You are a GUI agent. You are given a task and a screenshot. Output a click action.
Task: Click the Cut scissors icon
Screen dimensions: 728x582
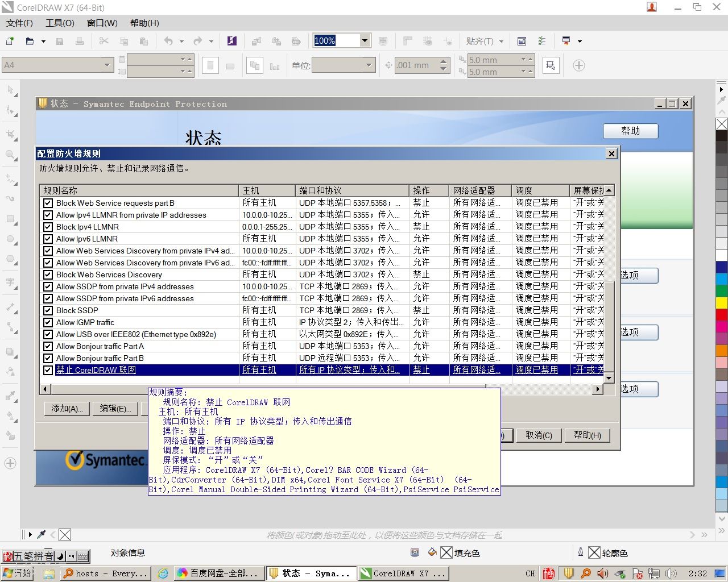pos(104,41)
